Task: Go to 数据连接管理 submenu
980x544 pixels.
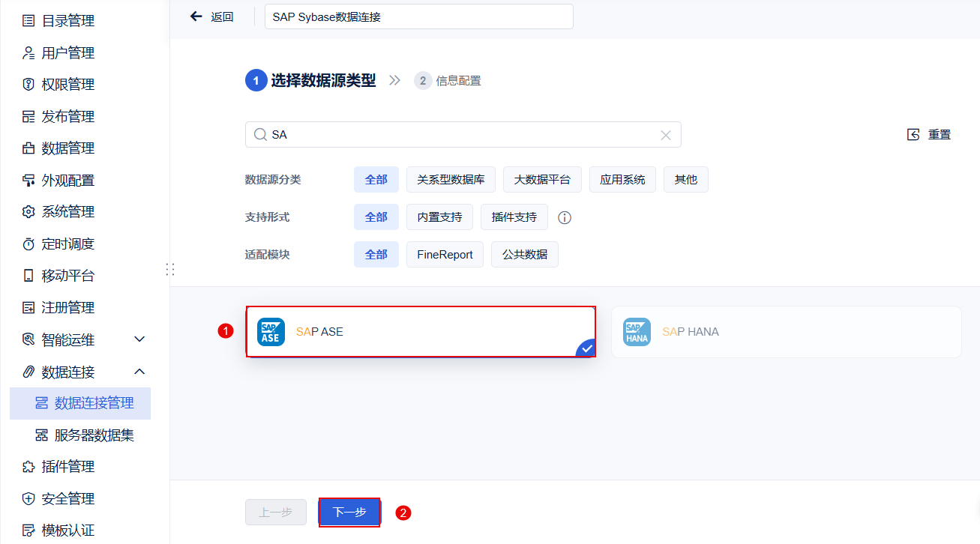Action: coord(80,403)
